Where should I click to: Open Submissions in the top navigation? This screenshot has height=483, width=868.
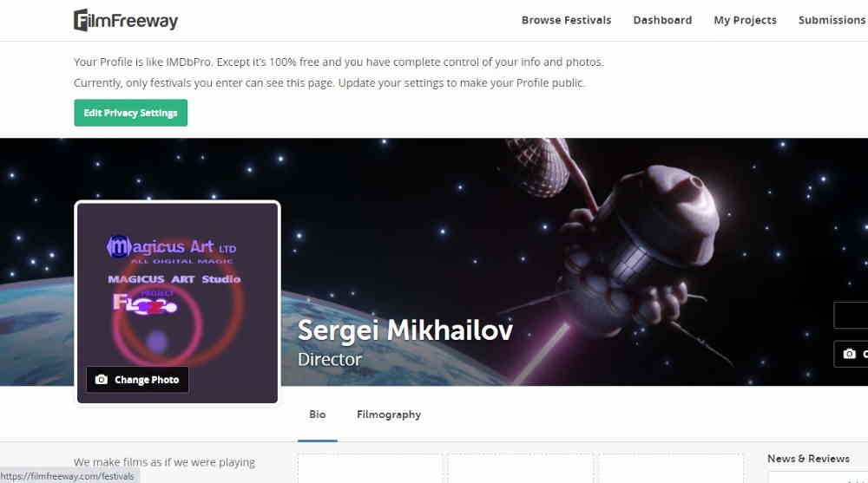(x=832, y=20)
